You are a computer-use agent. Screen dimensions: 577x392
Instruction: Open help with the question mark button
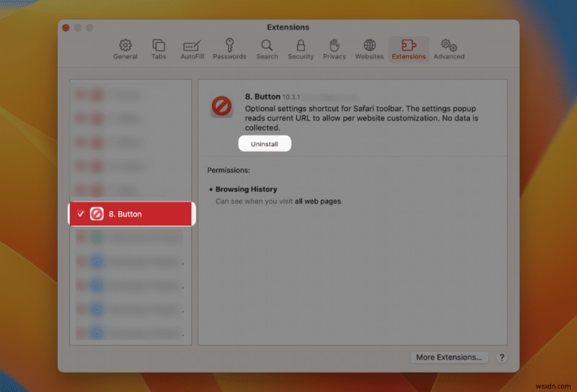click(501, 357)
